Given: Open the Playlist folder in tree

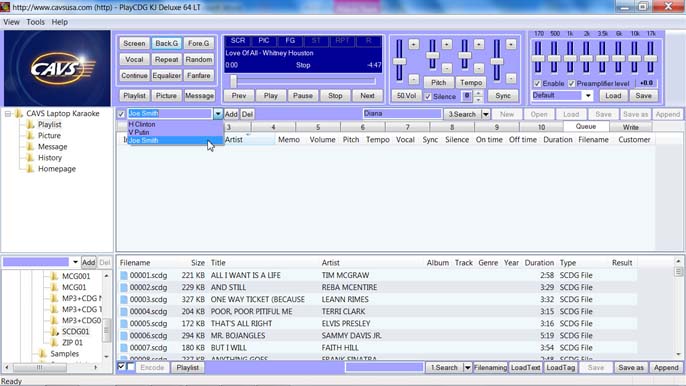Looking at the screenshot, I should [x=49, y=124].
